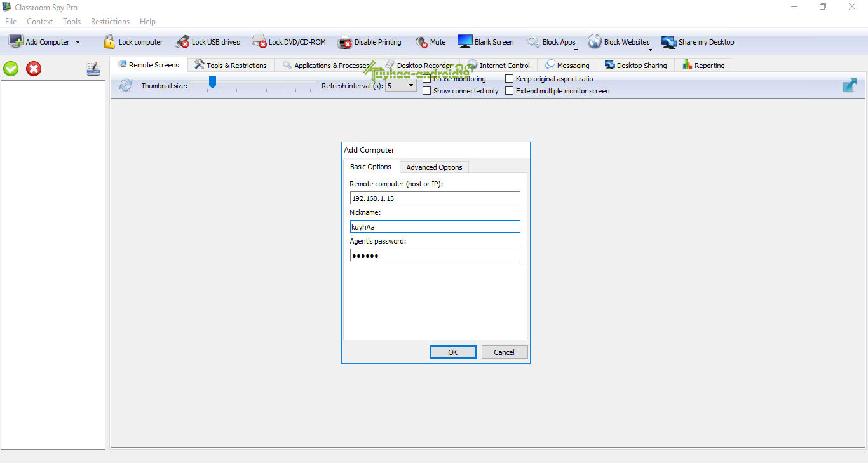Click the Agent's password field
This screenshot has height=463, width=868.
[x=435, y=255]
